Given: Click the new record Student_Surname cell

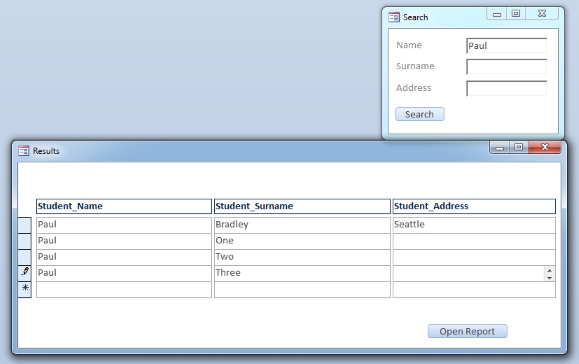Looking at the screenshot, I should pos(302,289).
